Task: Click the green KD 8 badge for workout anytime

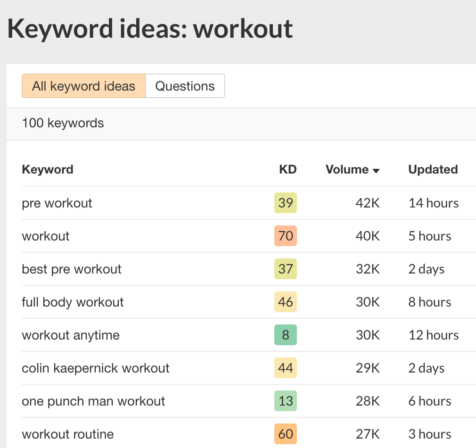Action: 286,335
